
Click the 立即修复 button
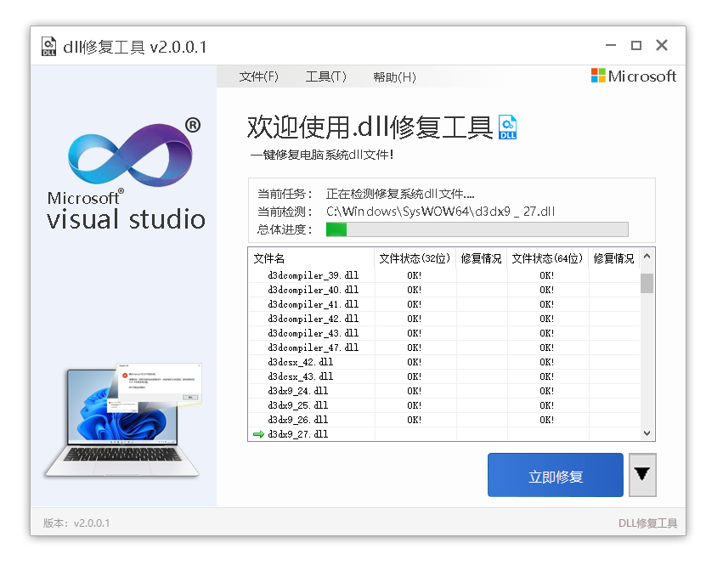click(x=555, y=475)
